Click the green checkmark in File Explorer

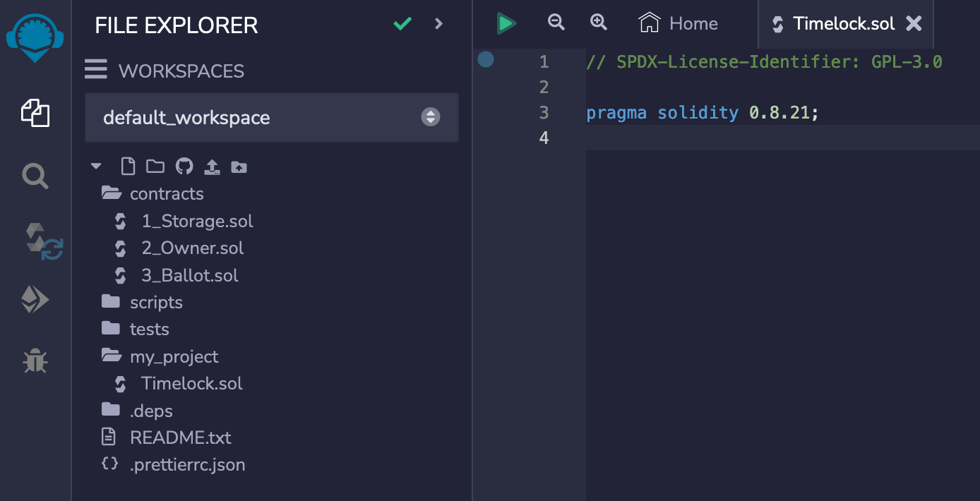click(402, 23)
